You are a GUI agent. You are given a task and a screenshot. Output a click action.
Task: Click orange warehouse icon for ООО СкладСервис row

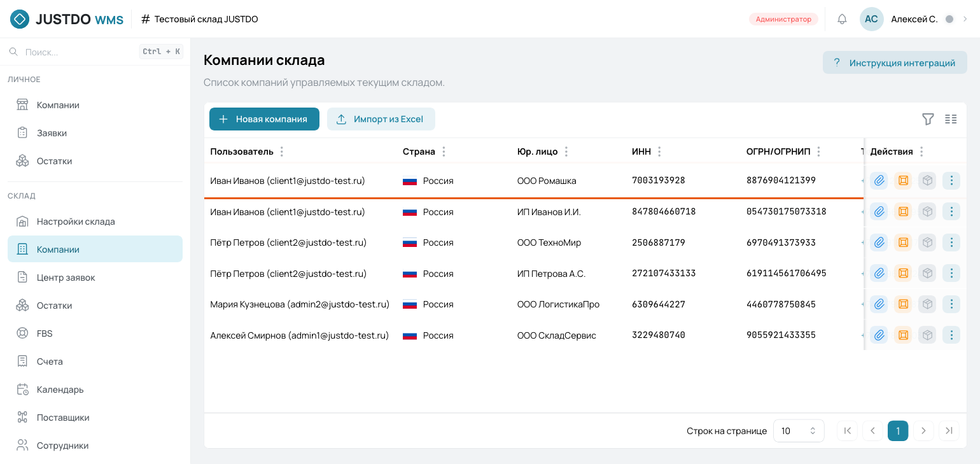click(903, 335)
